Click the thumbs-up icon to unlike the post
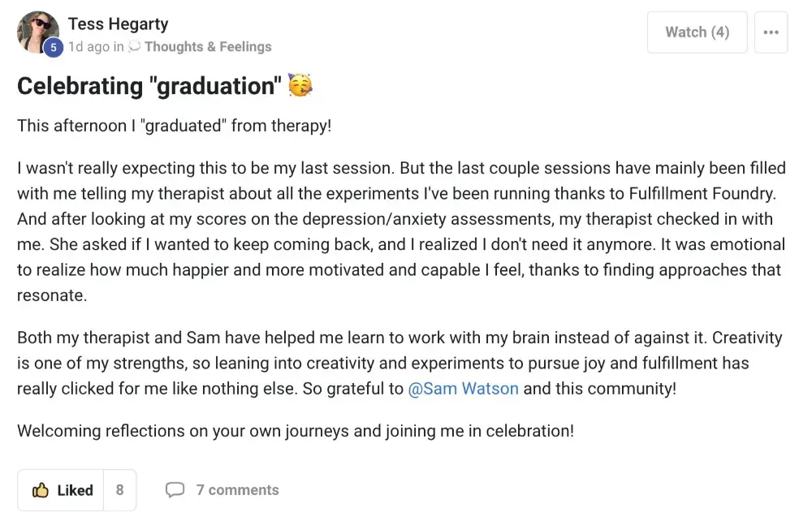Image resolution: width=812 pixels, height=521 pixels. (x=41, y=490)
